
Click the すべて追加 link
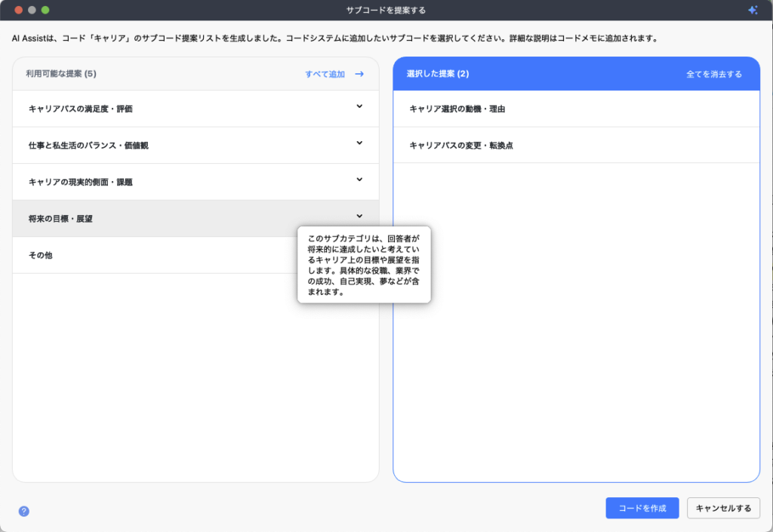(325, 74)
